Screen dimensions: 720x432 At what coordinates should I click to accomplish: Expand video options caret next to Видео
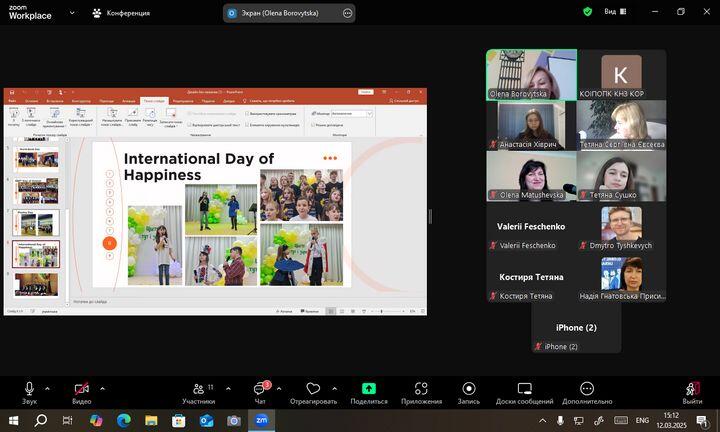tap(102, 389)
